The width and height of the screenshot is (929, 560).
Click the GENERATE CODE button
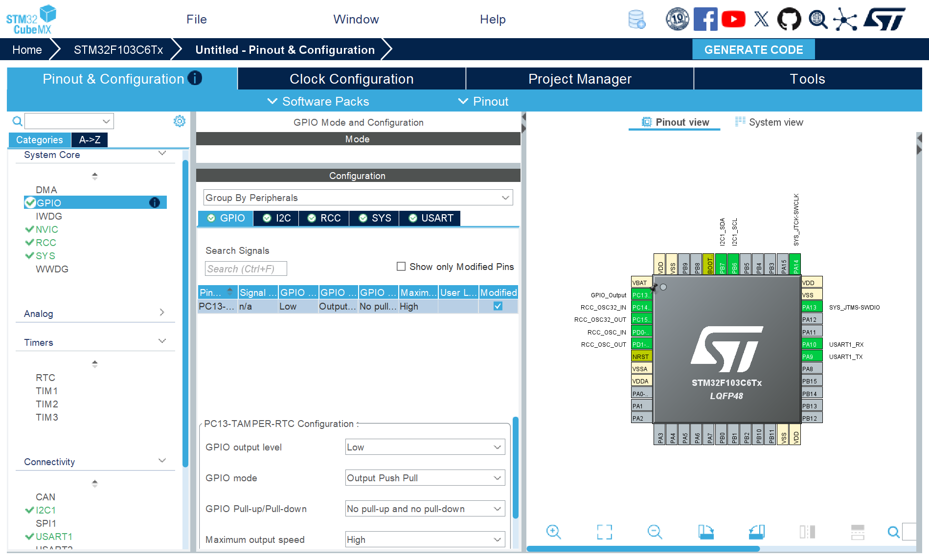(x=753, y=49)
